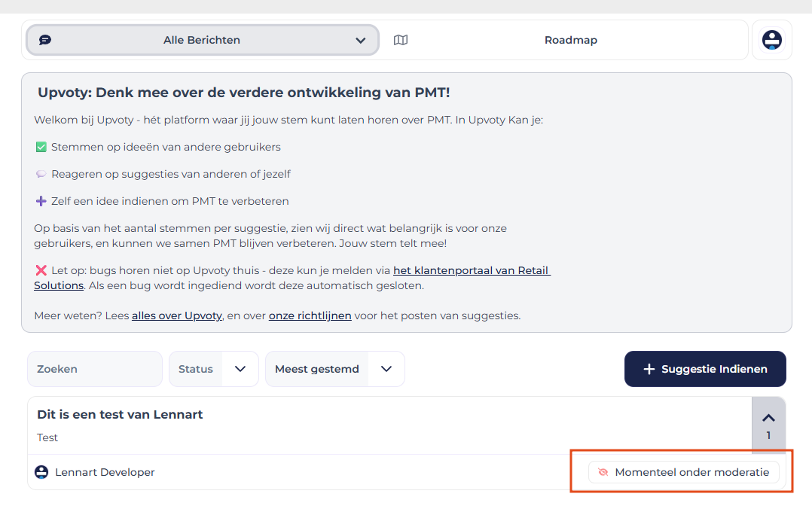Click the Zoeken search field
Viewport: 812px width, 512px height.
[x=95, y=369]
